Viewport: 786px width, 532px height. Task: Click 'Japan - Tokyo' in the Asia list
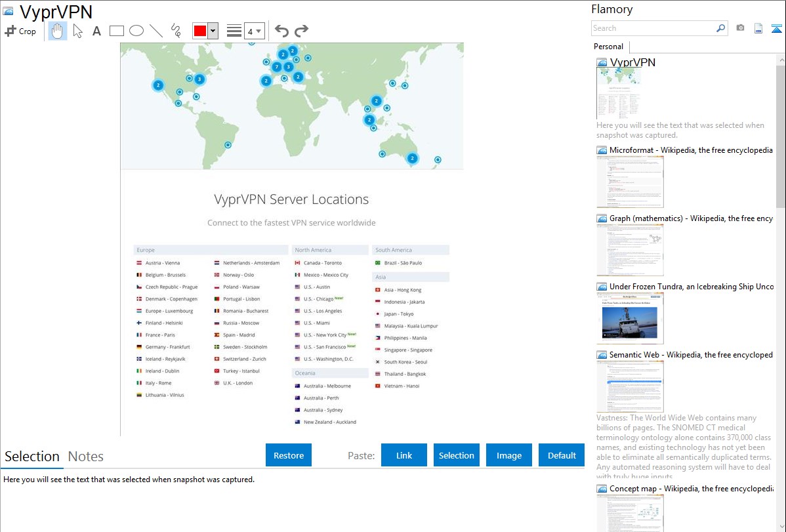398,314
